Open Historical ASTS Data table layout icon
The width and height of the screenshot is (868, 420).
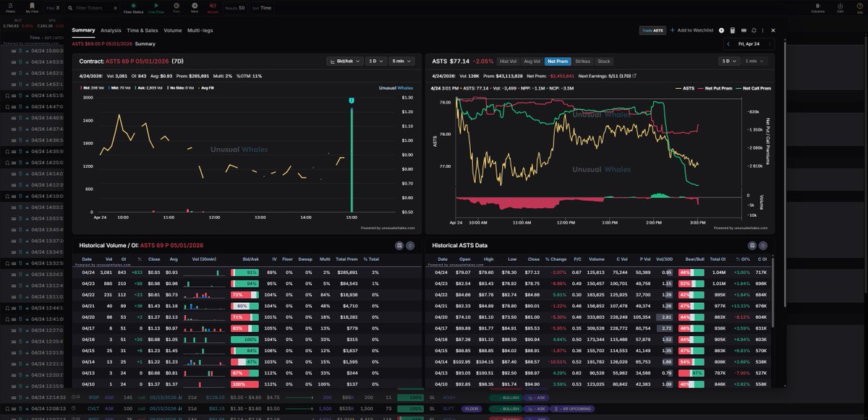tap(752, 246)
